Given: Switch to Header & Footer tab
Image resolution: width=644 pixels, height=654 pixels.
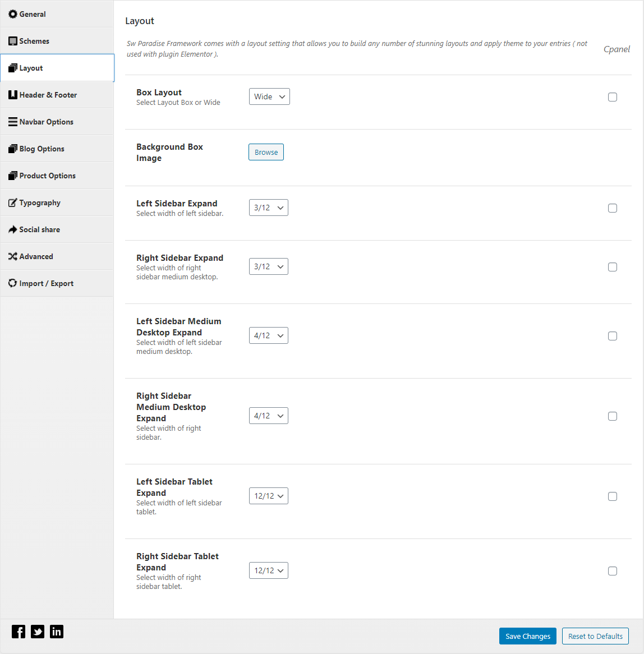Looking at the screenshot, I should pos(57,95).
